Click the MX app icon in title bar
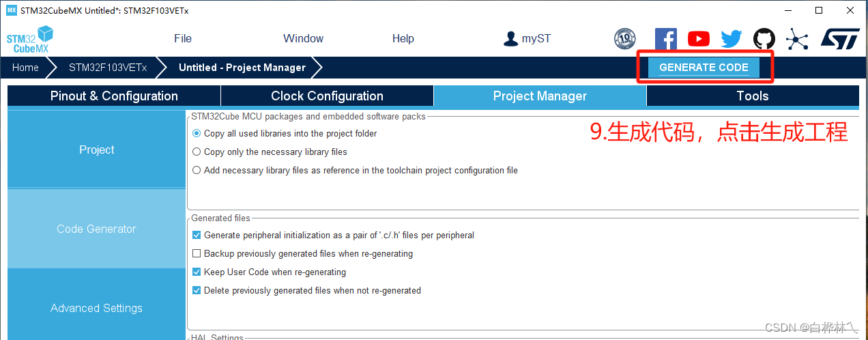The image size is (868, 340). click(10, 10)
